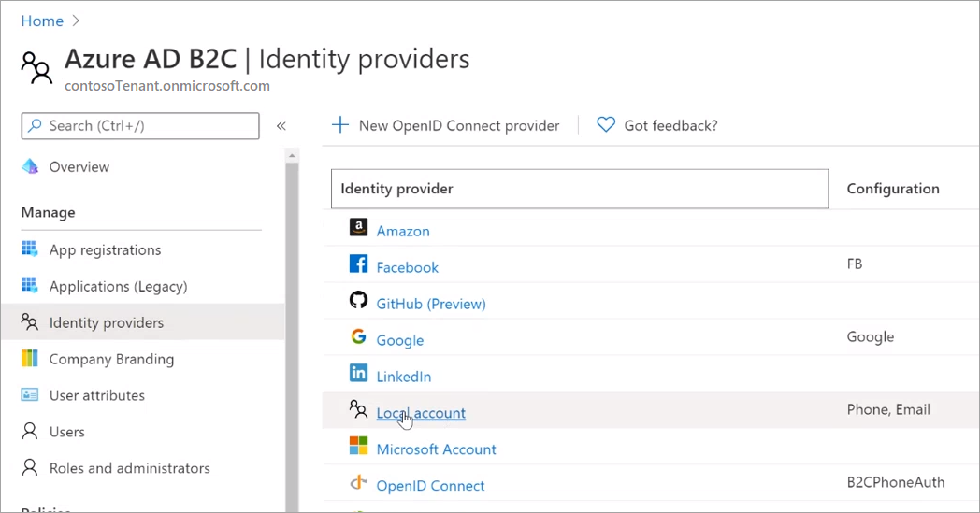Screen dimensions: 980x513
Task: Click the User attributes card icon
Action: pos(29,394)
